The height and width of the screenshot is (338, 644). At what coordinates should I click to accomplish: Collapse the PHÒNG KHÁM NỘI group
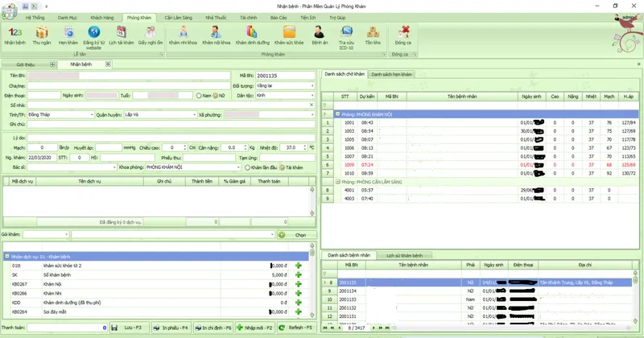pos(337,114)
